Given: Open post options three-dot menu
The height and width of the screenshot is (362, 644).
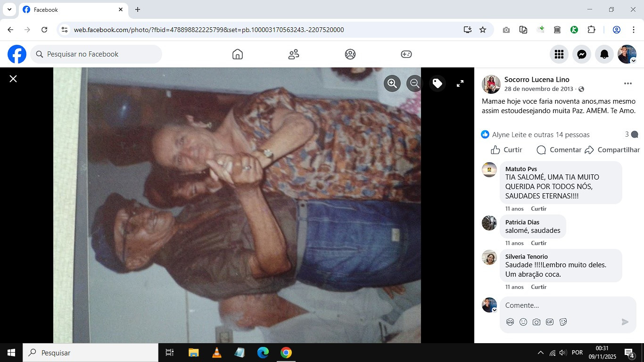Looking at the screenshot, I should pyautogui.click(x=627, y=83).
